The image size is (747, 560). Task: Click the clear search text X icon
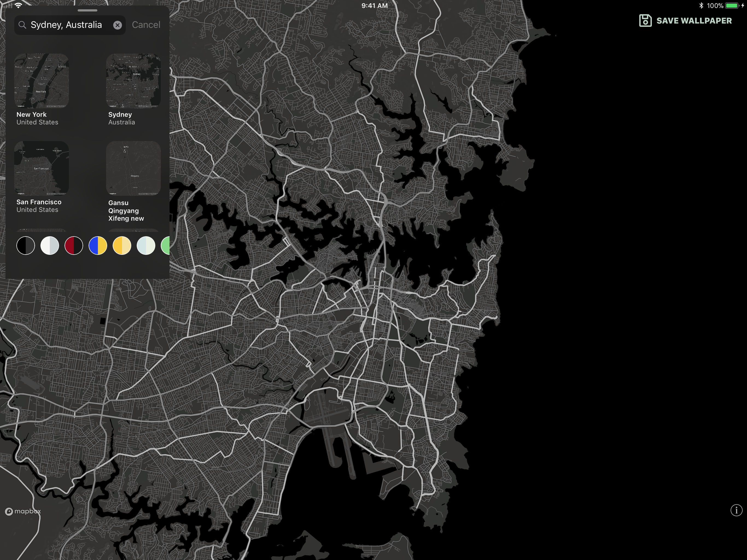pos(117,25)
